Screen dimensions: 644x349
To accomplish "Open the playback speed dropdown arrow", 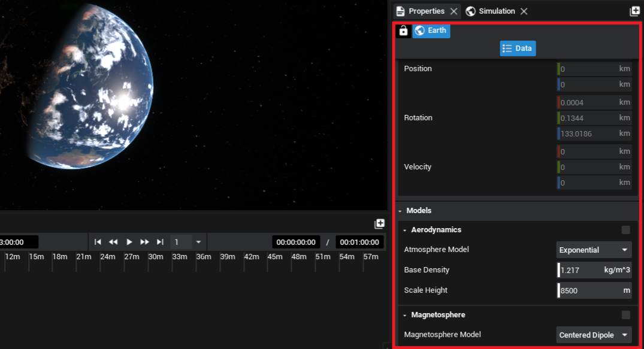I will [198, 242].
